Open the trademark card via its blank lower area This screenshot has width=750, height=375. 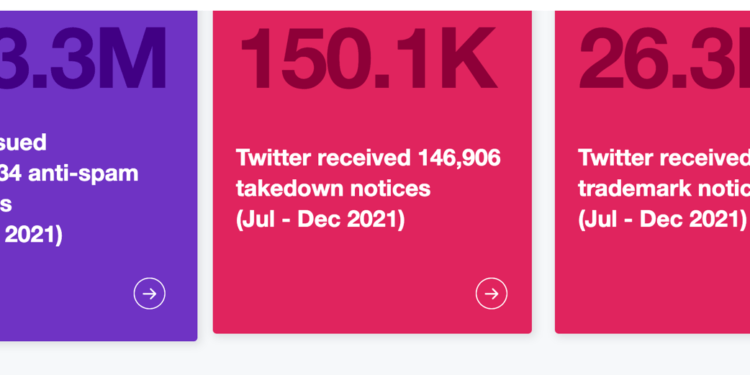click(x=651, y=287)
